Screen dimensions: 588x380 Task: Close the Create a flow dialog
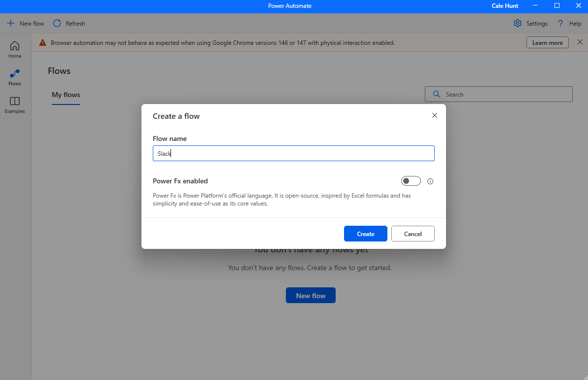coord(435,115)
